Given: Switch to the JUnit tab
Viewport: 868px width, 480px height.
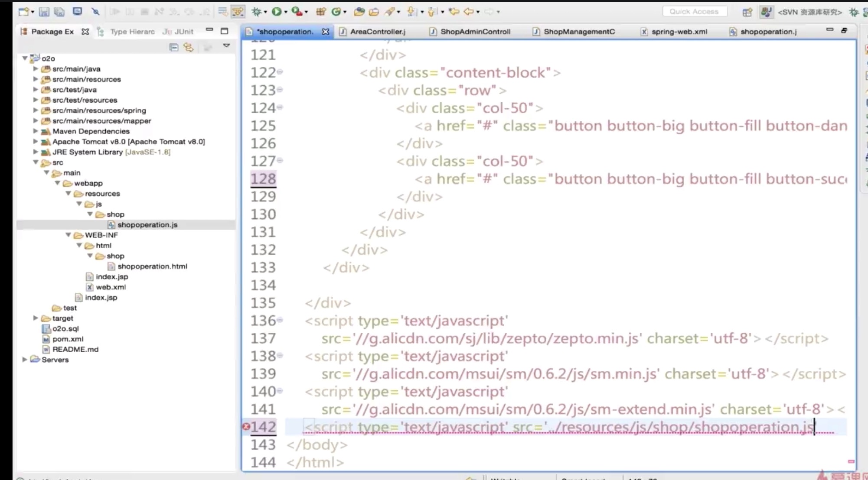Looking at the screenshot, I should (x=178, y=32).
